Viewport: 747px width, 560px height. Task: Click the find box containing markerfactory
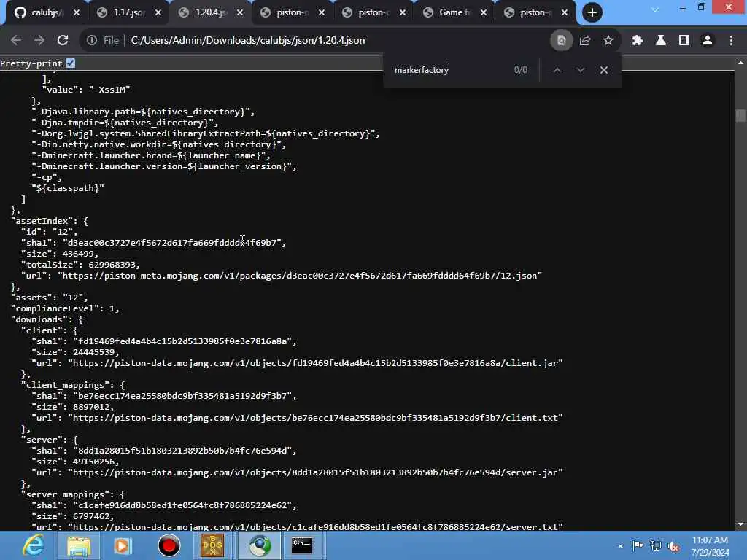448,70
